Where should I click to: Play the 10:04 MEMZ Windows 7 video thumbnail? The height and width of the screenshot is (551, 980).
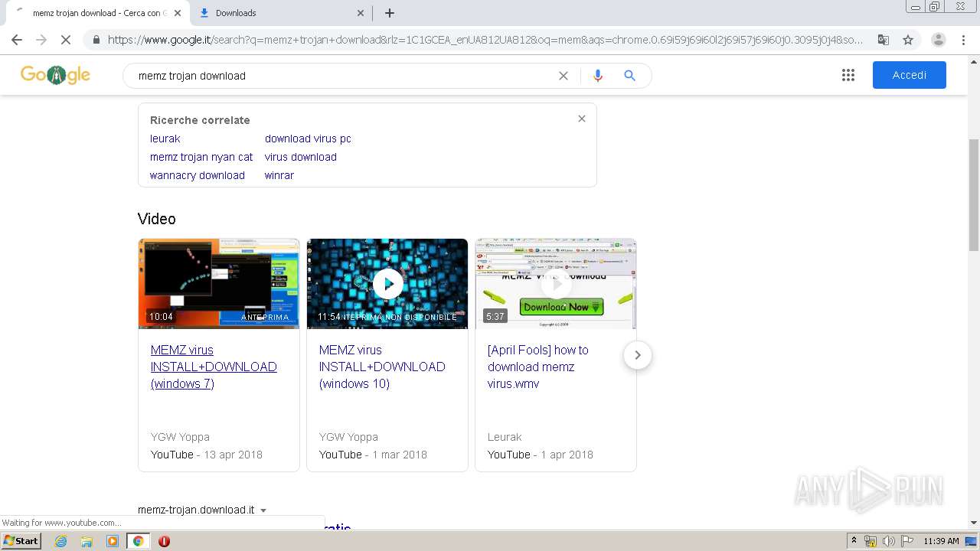point(219,284)
